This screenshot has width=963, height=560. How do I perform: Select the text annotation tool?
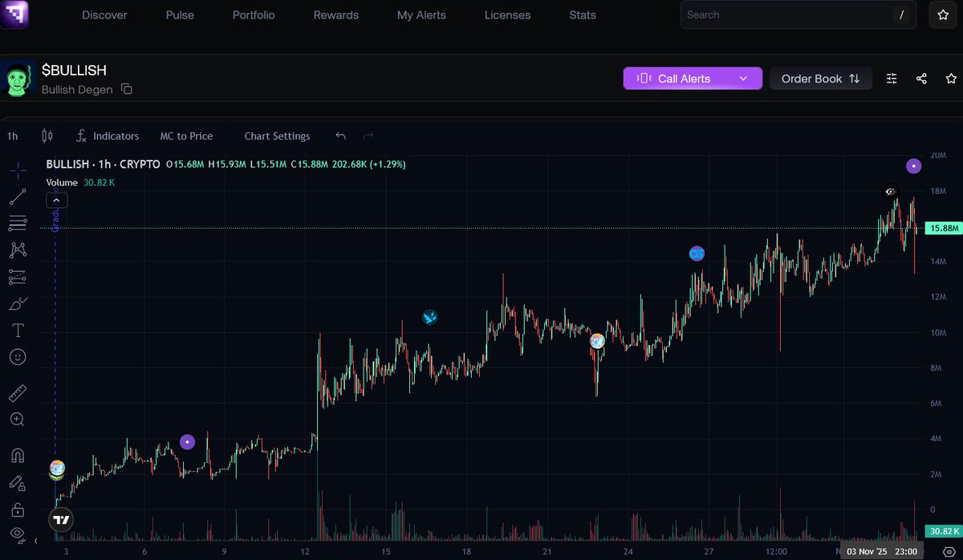coord(18,330)
